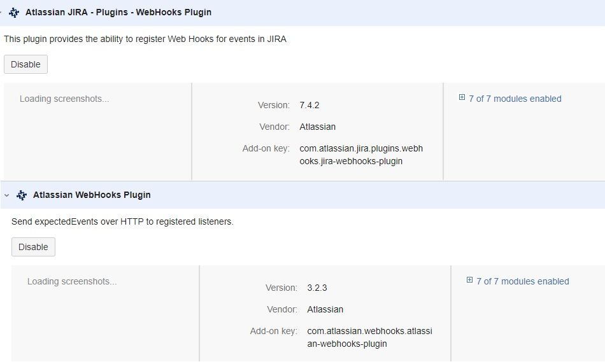Image resolution: width=605 pixels, height=364 pixels.
Task: Click the Atlassian WebHooks Plugin puzzle icon
Action: click(22, 195)
